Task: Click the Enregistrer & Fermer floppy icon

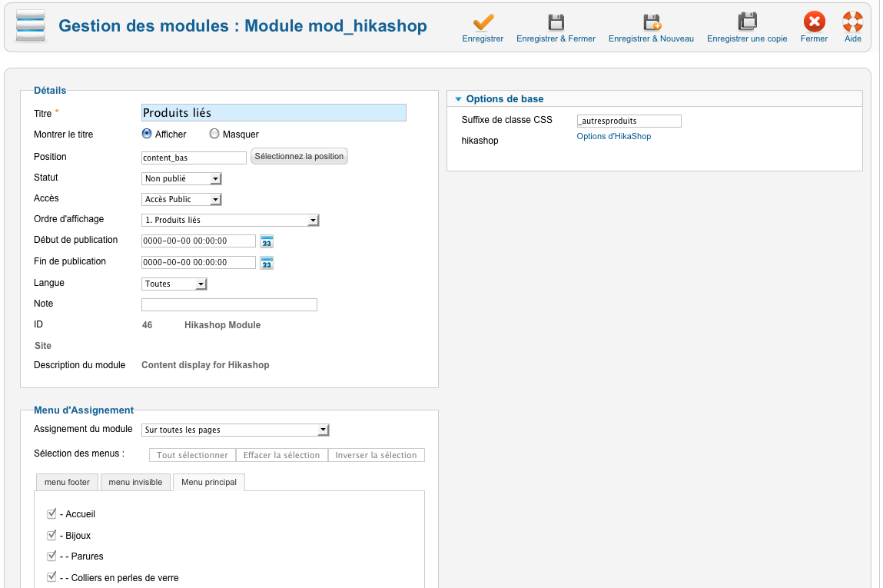Action: [556, 22]
